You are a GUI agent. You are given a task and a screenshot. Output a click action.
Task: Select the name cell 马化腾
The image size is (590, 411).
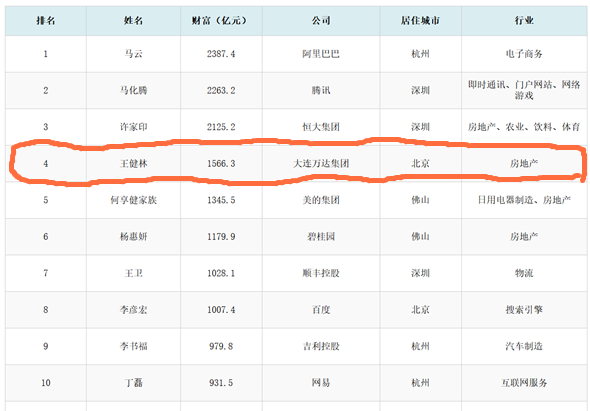[x=133, y=90]
